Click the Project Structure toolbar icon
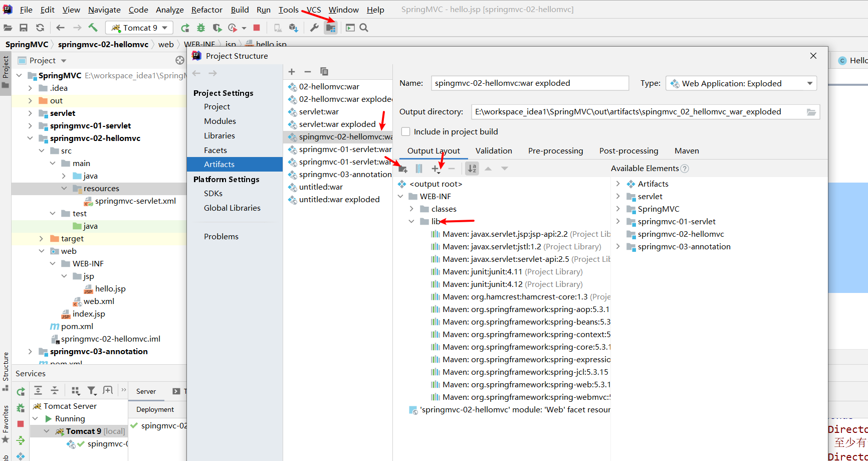 coord(331,28)
